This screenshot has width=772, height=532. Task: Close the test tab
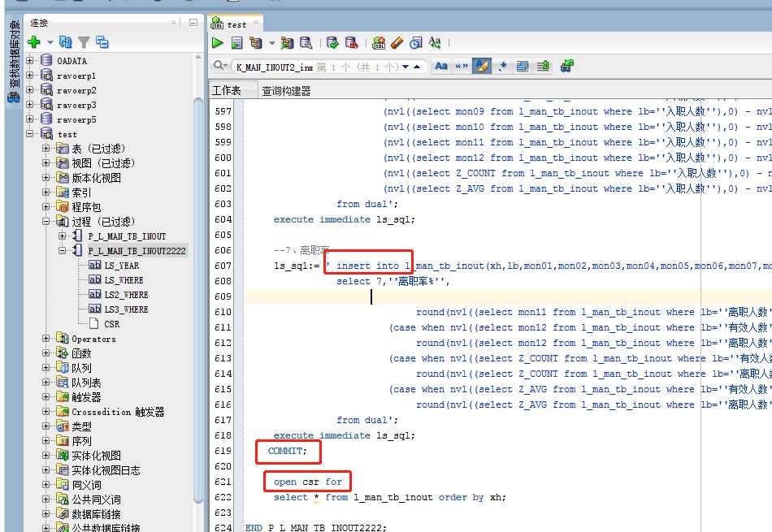(256, 23)
